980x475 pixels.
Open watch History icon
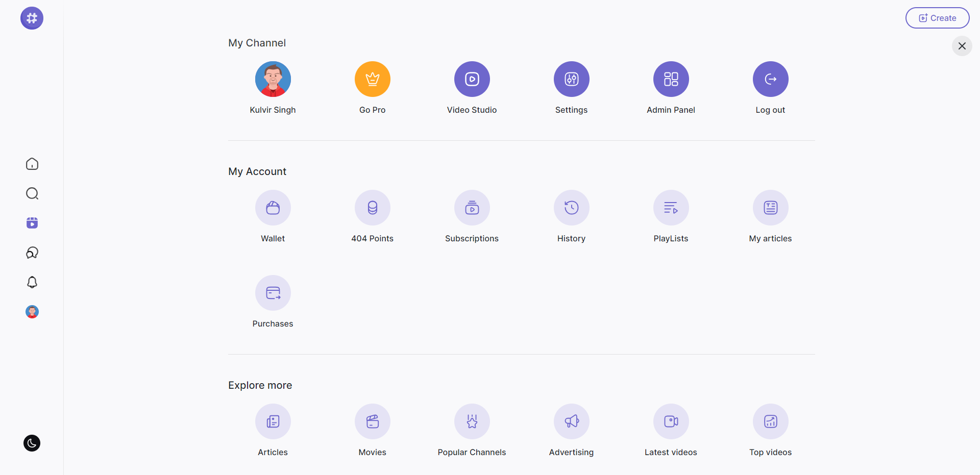571,208
